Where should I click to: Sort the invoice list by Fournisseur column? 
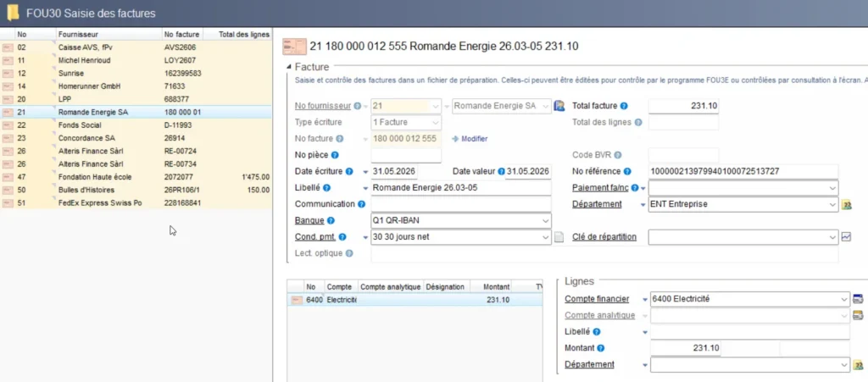click(x=108, y=34)
